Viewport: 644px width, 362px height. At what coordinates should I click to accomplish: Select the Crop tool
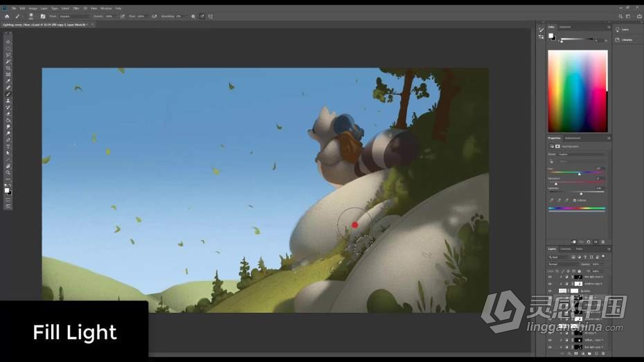pyautogui.click(x=8, y=68)
